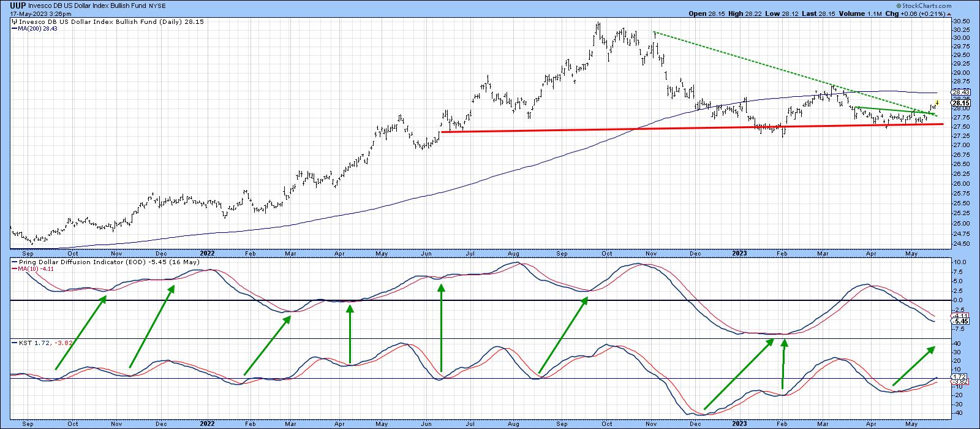
Task: Click the yellow-highlighted latest price bar
Action: [938, 102]
